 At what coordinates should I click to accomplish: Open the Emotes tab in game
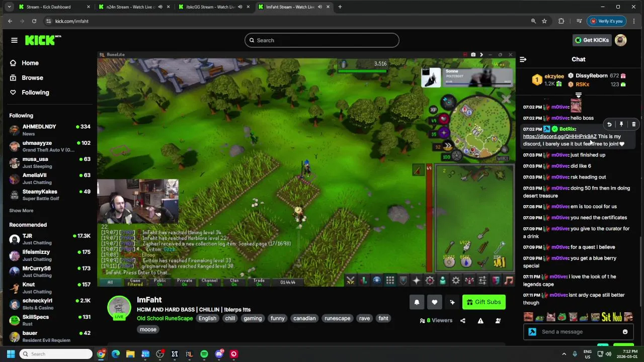coord(496,281)
